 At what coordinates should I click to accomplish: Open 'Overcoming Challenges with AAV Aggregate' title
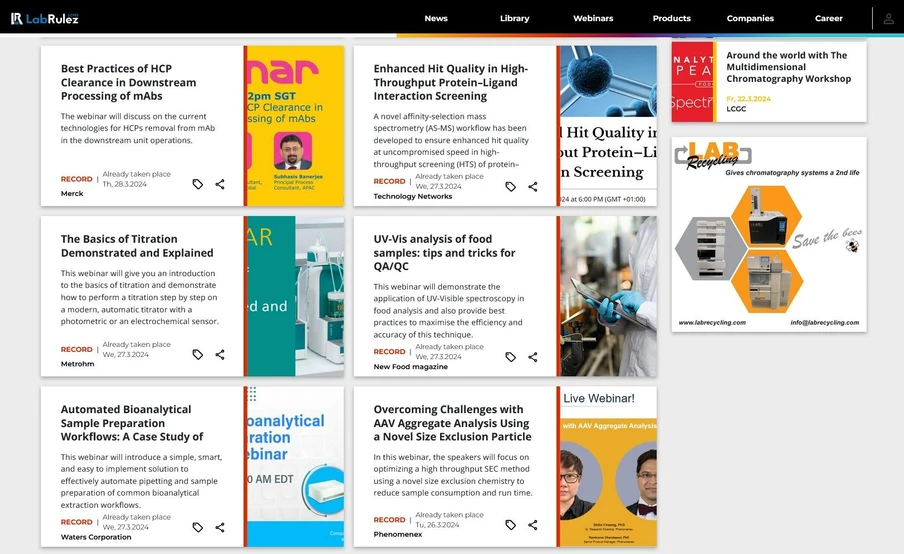[453, 423]
